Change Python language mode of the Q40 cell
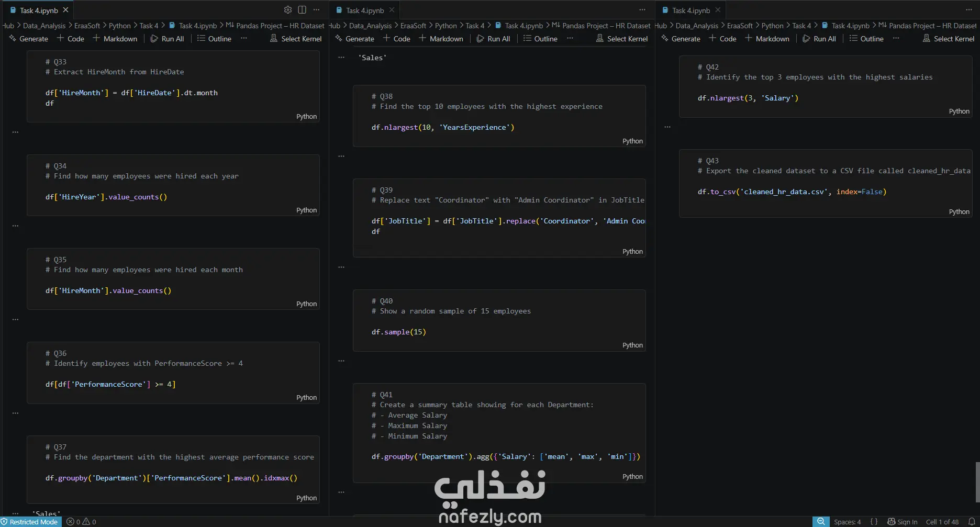Screen dimensions: 980x527 pos(632,345)
